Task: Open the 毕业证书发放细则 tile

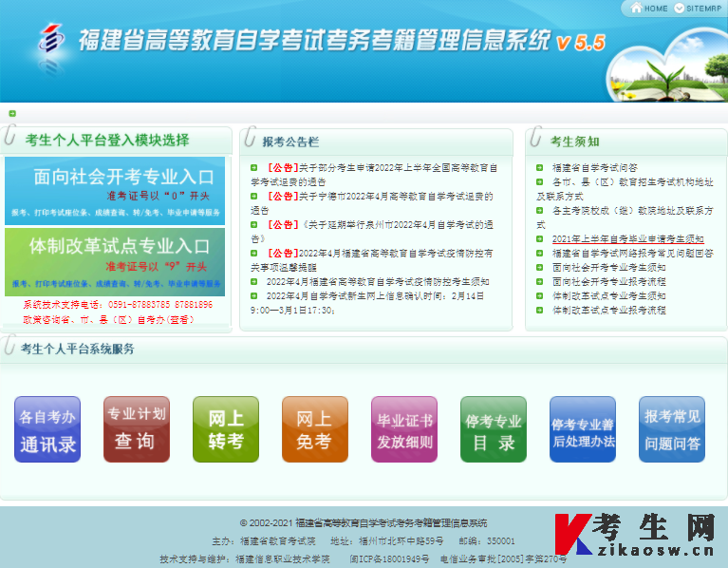Action: pyautogui.click(x=404, y=429)
